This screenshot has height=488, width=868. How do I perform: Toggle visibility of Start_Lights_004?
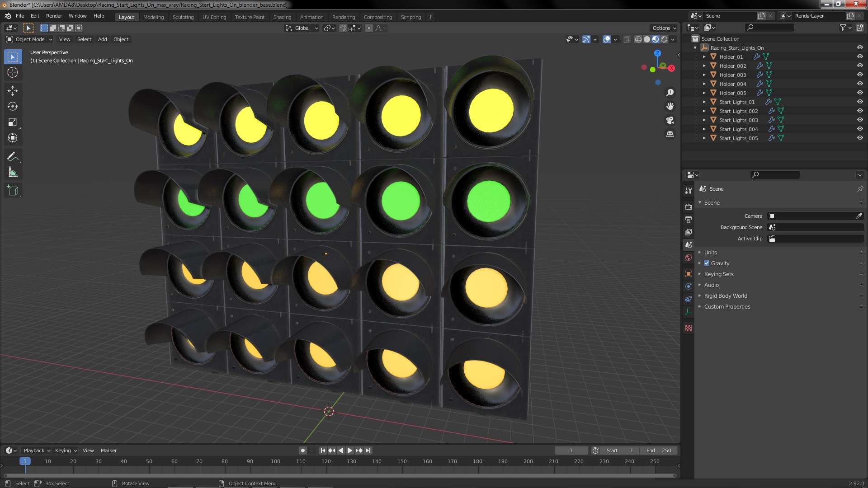coord(859,129)
